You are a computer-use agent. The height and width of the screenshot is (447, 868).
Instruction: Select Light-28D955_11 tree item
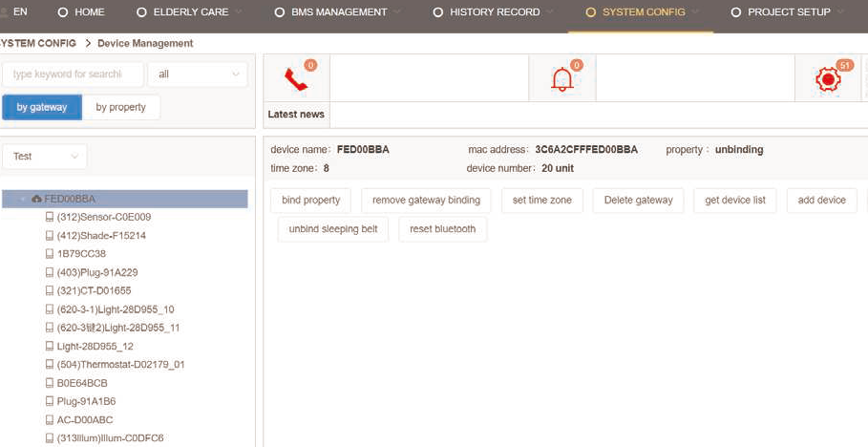click(x=118, y=328)
